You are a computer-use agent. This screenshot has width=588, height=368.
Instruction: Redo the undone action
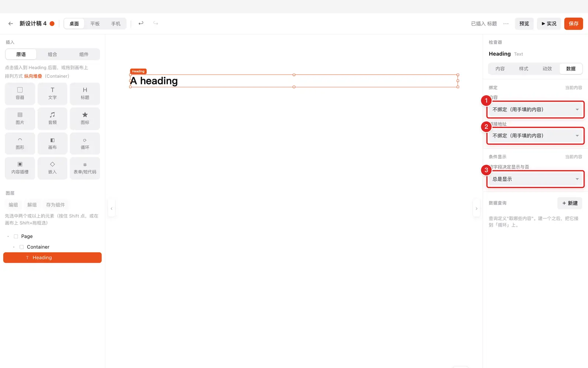click(x=156, y=24)
